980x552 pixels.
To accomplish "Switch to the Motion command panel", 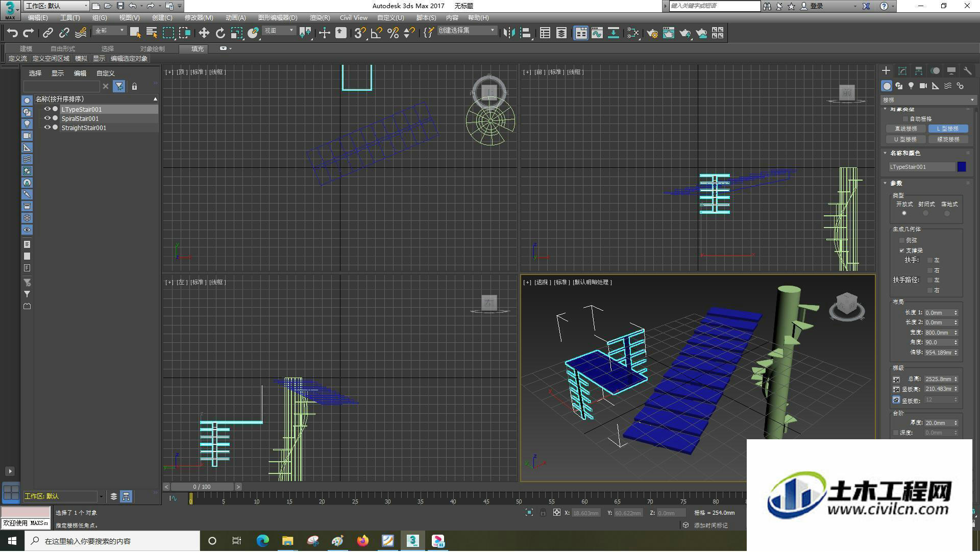I will pyautogui.click(x=935, y=71).
